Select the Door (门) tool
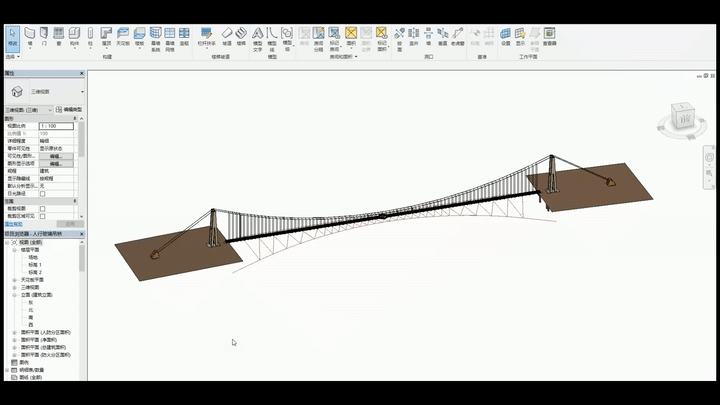Viewport: 720px width, 405px height. pyautogui.click(x=44, y=36)
